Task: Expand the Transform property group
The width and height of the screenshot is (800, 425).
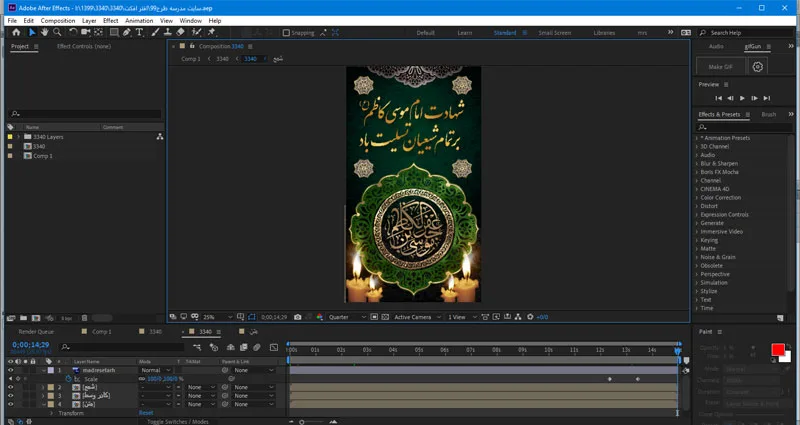Action: [51, 413]
